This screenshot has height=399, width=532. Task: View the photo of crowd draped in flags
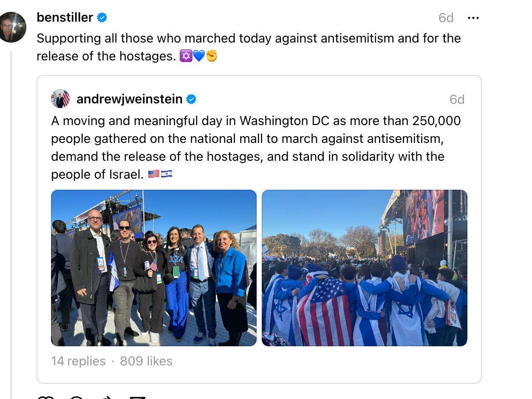click(365, 268)
